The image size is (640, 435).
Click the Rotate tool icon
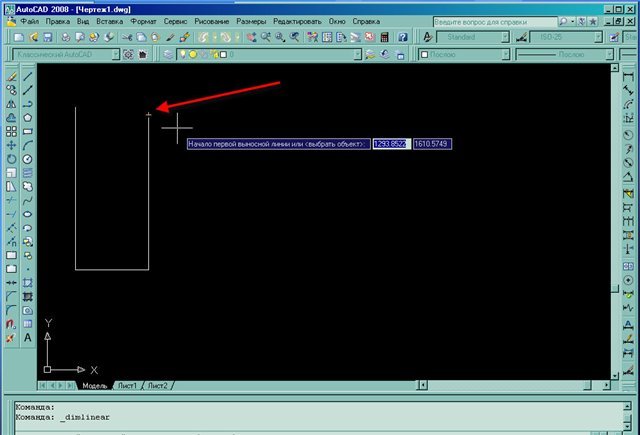click(x=11, y=159)
